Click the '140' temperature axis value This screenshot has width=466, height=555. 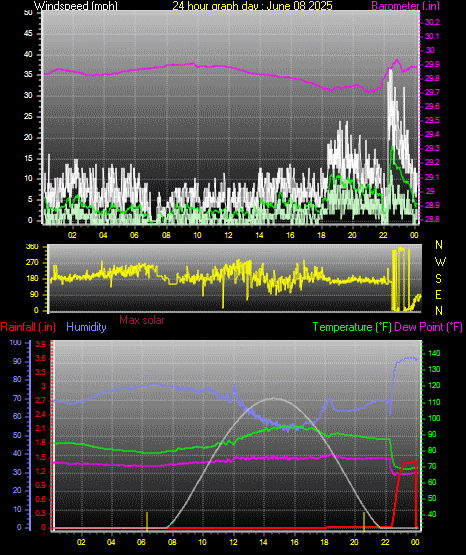pos(434,353)
